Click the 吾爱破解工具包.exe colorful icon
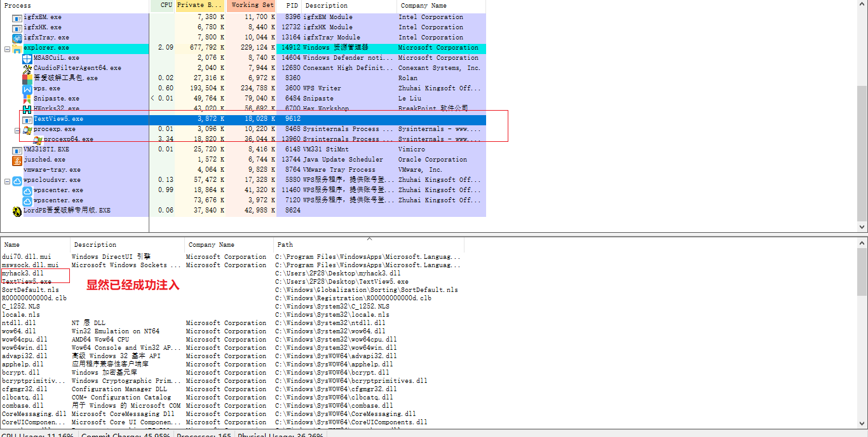Viewport: 868px width, 437px height. [x=27, y=78]
